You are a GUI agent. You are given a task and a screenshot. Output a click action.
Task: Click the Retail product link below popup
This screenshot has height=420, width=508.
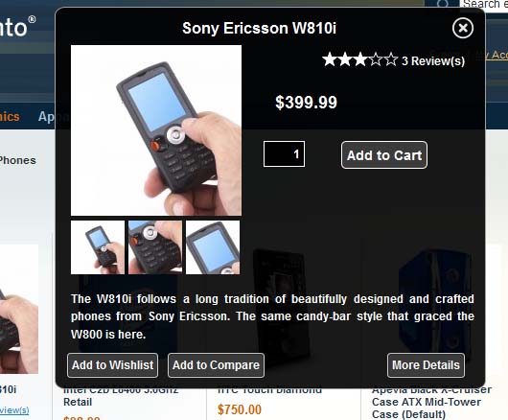coord(78,402)
